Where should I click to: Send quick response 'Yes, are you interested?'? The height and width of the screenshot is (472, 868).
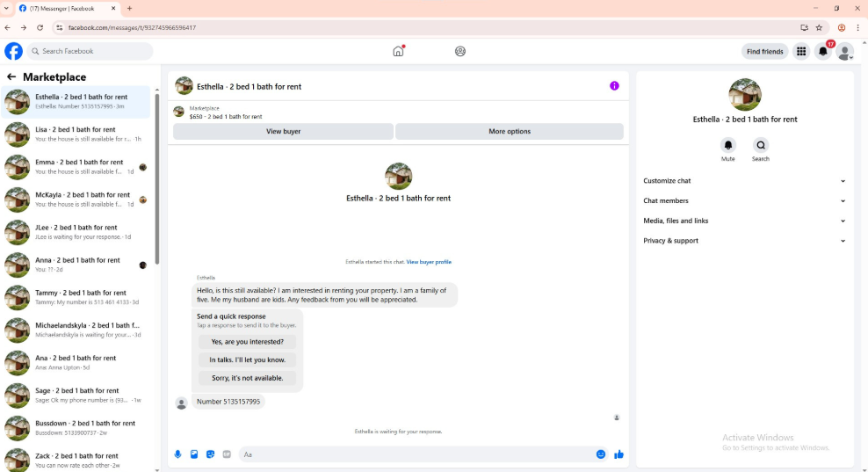coord(247,342)
